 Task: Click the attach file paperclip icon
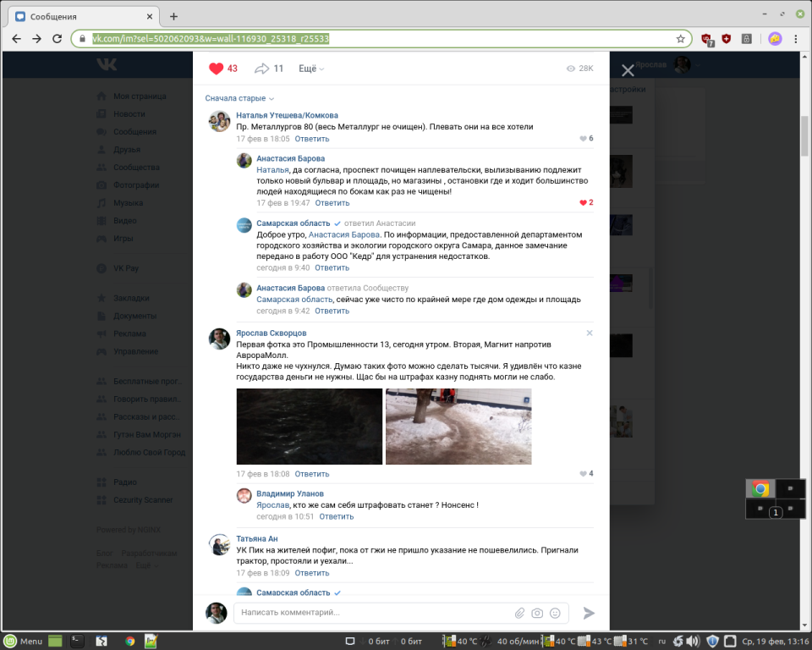(x=520, y=613)
